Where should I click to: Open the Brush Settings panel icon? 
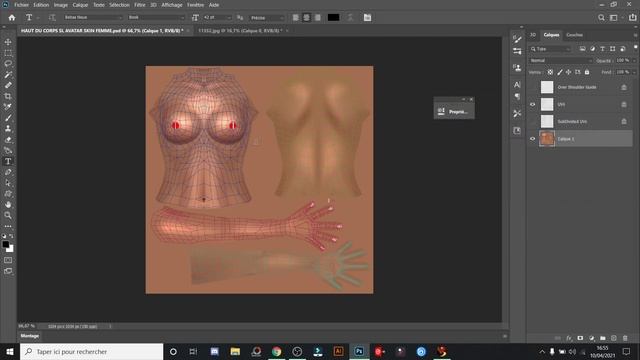coord(517,39)
